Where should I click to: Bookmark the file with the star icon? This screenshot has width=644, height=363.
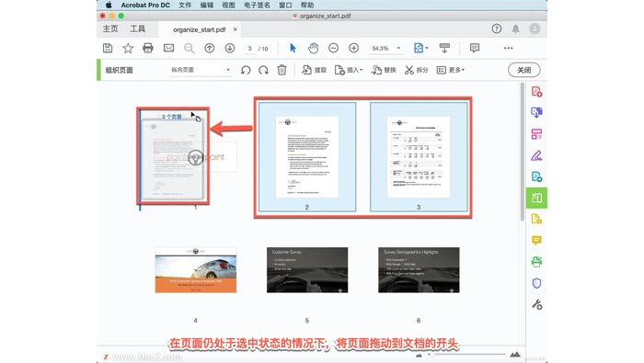[128, 48]
